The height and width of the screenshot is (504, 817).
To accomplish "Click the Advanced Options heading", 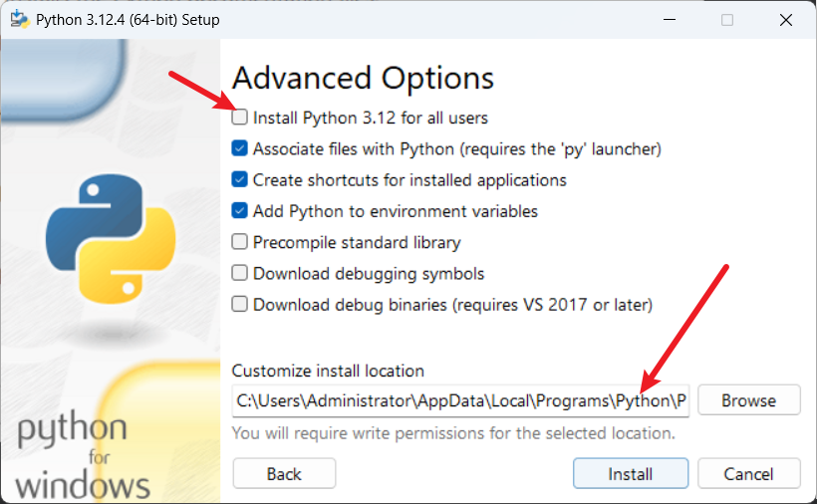I will tap(363, 79).
